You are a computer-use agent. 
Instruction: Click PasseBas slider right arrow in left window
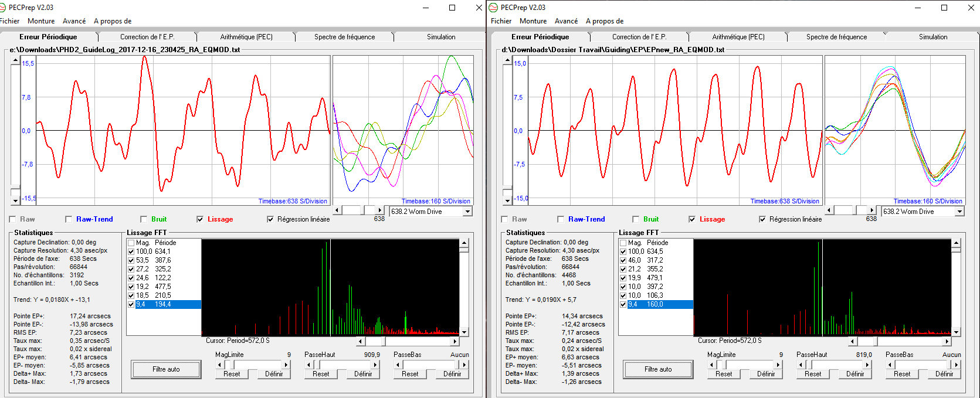(464, 365)
